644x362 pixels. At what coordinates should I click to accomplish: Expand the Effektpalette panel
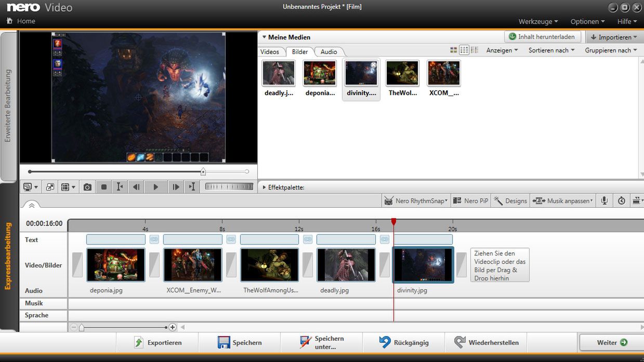(264, 187)
